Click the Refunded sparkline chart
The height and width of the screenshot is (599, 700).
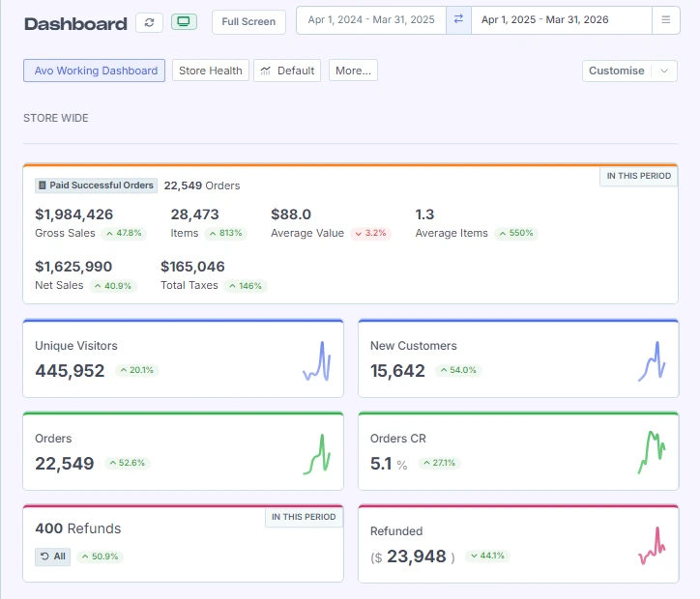pos(652,546)
